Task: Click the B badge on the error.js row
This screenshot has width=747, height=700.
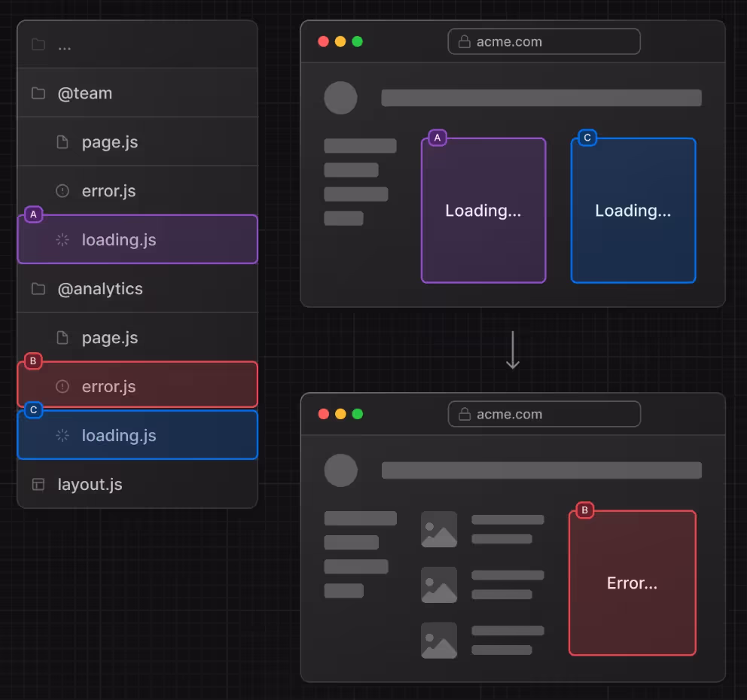Action: coord(33,361)
